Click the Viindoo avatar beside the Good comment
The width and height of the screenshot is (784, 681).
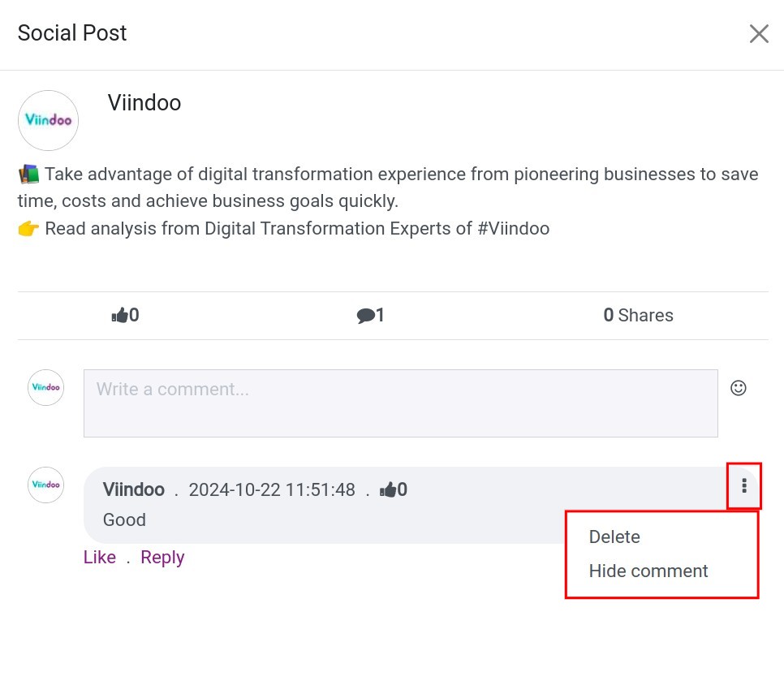pos(45,485)
